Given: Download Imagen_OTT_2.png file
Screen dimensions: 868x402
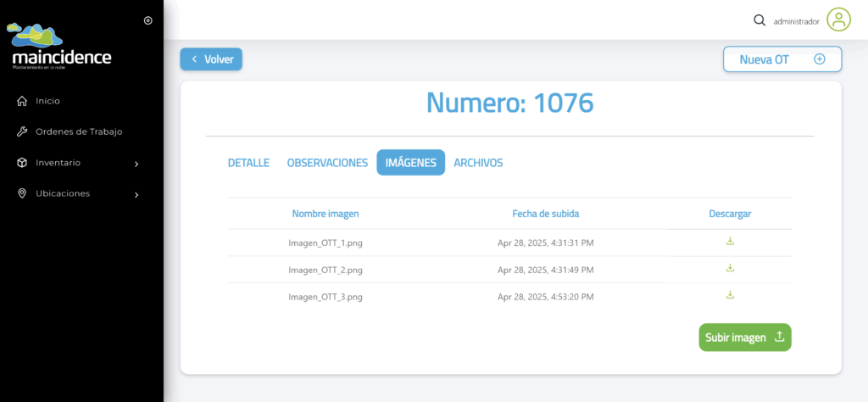Looking at the screenshot, I should 730,269.
